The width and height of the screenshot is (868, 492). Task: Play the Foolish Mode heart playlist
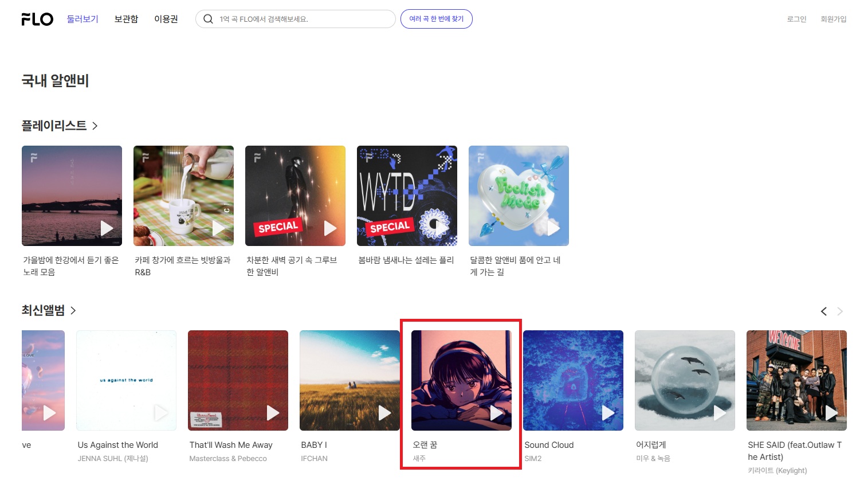[553, 228]
